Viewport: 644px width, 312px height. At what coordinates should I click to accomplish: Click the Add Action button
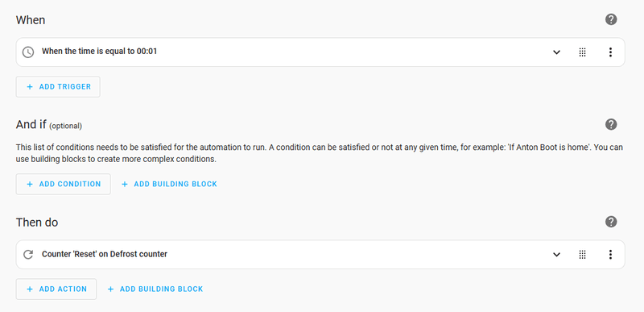(56, 289)
